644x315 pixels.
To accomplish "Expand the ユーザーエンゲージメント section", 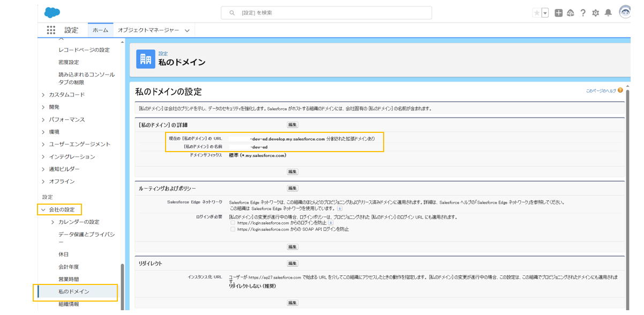I will (x=43, y=144).
